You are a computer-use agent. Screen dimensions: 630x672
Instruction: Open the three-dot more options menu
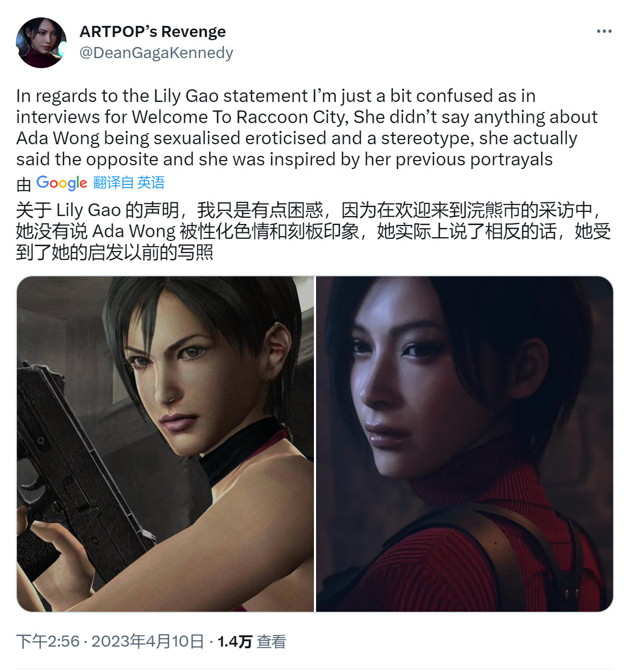604,32
